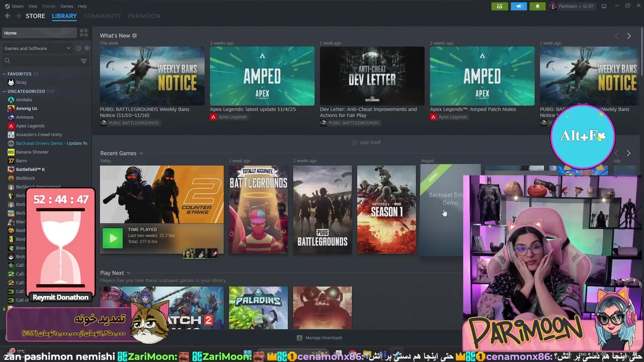644x362 pixels.
Task: Select the Stray icon in Favorites
Action: click(x=11, y=82)
